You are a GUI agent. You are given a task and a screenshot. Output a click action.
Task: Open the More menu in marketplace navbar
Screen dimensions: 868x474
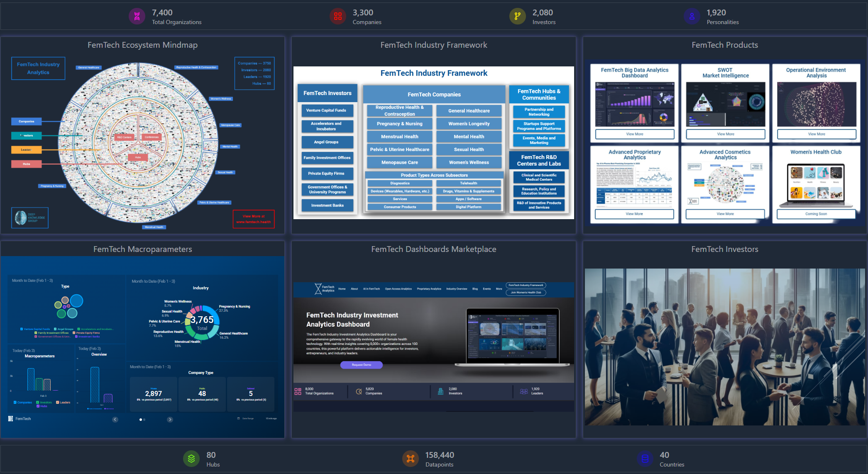pos(499,289)
